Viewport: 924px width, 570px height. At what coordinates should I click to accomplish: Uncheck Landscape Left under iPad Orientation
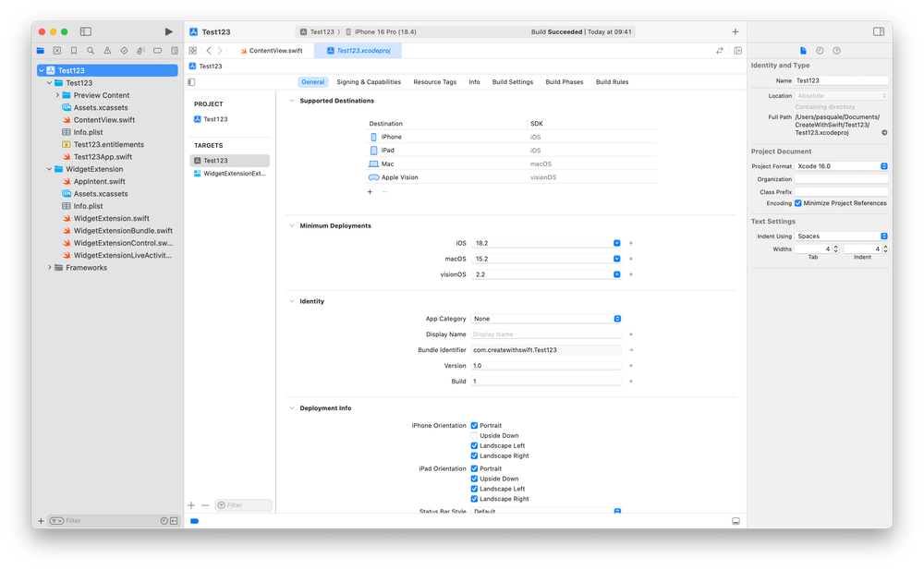474,489
